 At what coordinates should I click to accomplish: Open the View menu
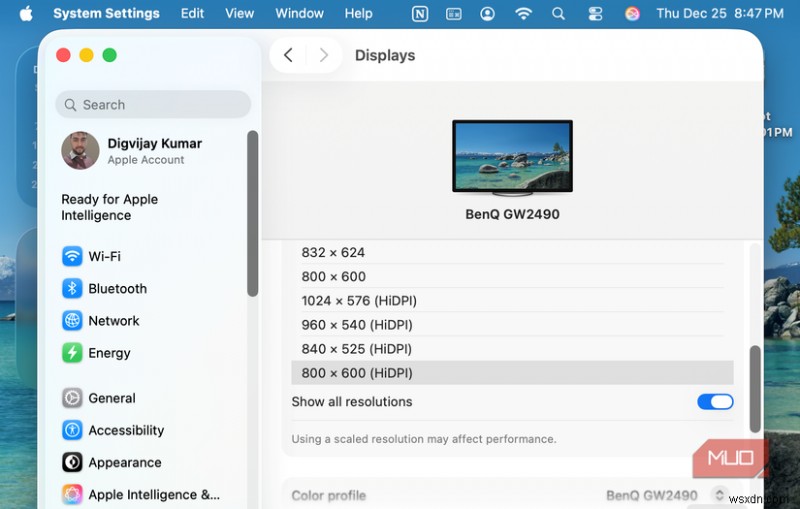coord(239,14)
